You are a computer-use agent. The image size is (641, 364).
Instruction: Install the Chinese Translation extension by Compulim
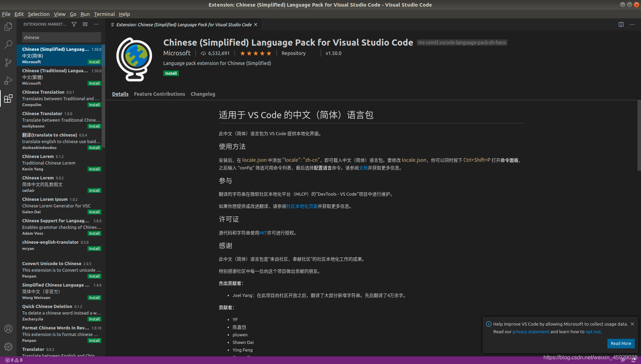(94, 105)
